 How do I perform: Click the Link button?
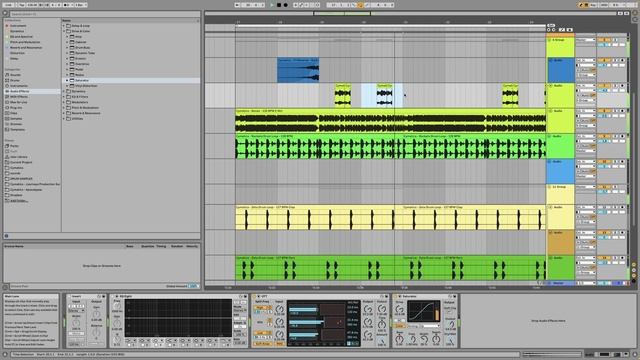coord(8,5)
